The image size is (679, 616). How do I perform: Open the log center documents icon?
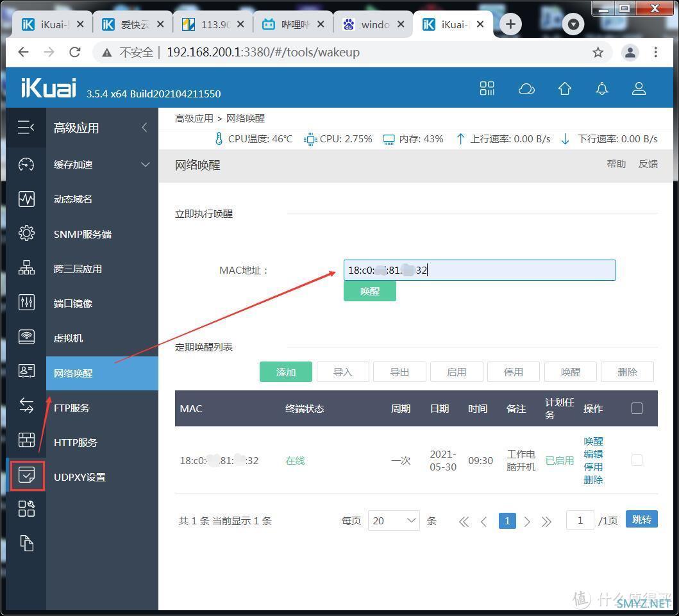26,544
